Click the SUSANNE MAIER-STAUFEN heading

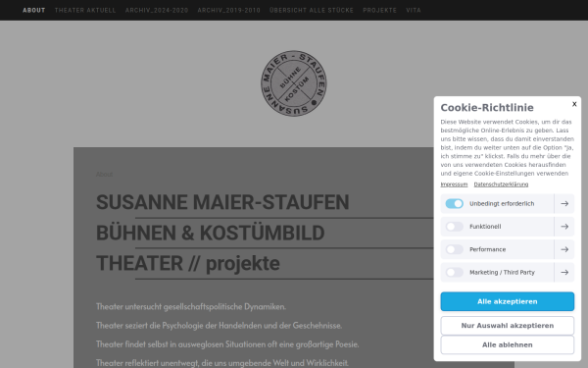tap(222, 202)
